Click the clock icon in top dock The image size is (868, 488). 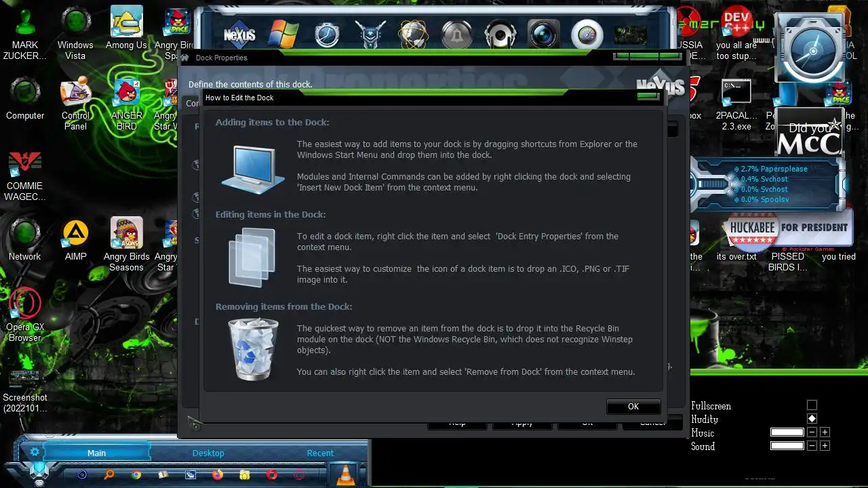click(x=327, y=35)
